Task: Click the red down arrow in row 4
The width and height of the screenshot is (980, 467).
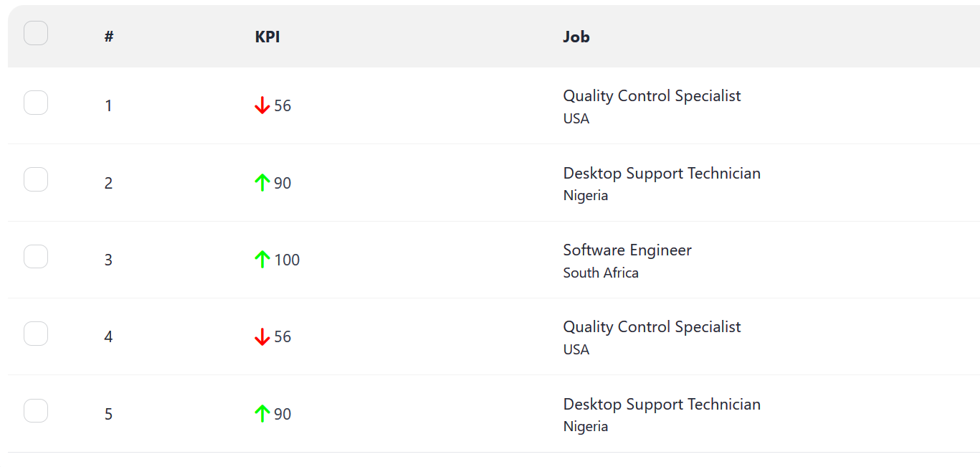Action: pos(262,337)
